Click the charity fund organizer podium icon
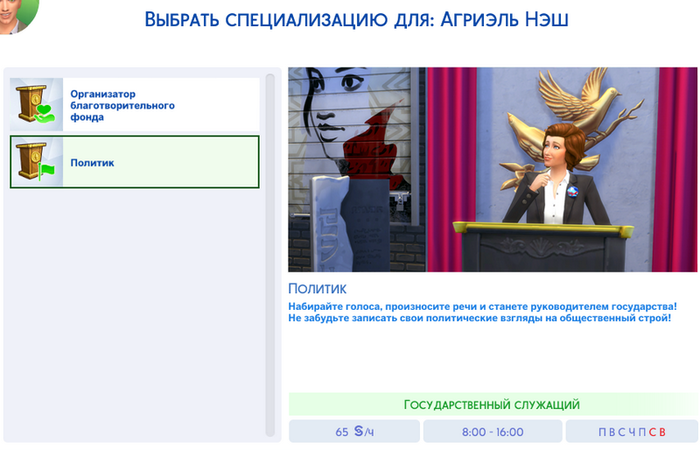 [x=36, y=104]
